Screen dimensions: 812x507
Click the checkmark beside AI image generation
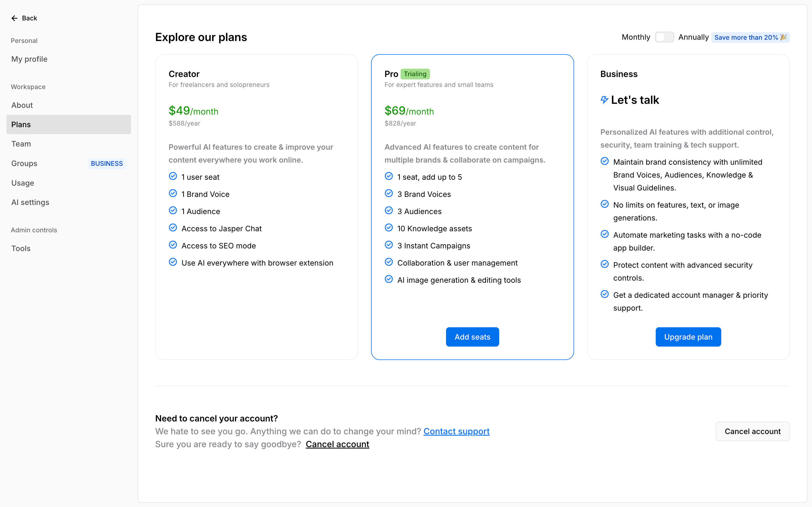point(389,279)
